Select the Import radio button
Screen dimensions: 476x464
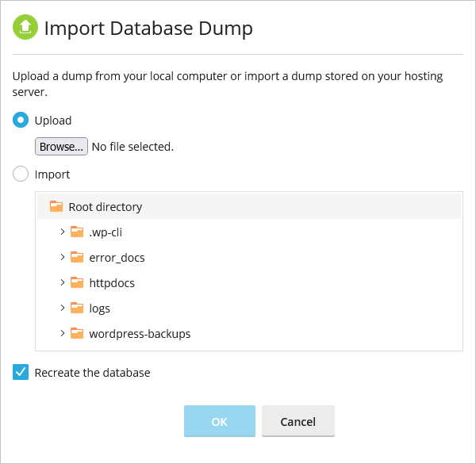click(21, 174)
